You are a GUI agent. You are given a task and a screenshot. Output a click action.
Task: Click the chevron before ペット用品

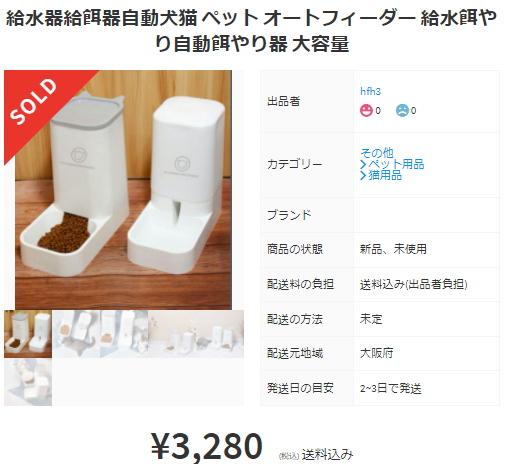(363, 164)
